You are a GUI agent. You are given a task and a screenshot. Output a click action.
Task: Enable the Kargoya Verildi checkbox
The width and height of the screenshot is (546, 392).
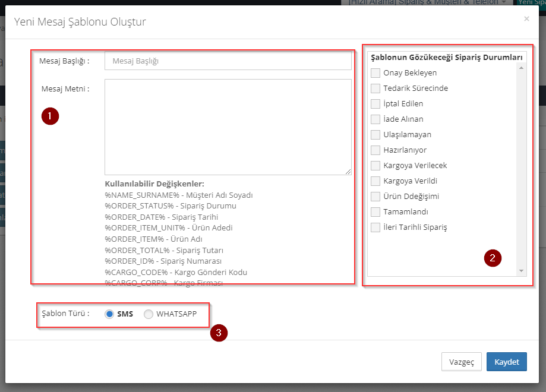coord(375,181)
